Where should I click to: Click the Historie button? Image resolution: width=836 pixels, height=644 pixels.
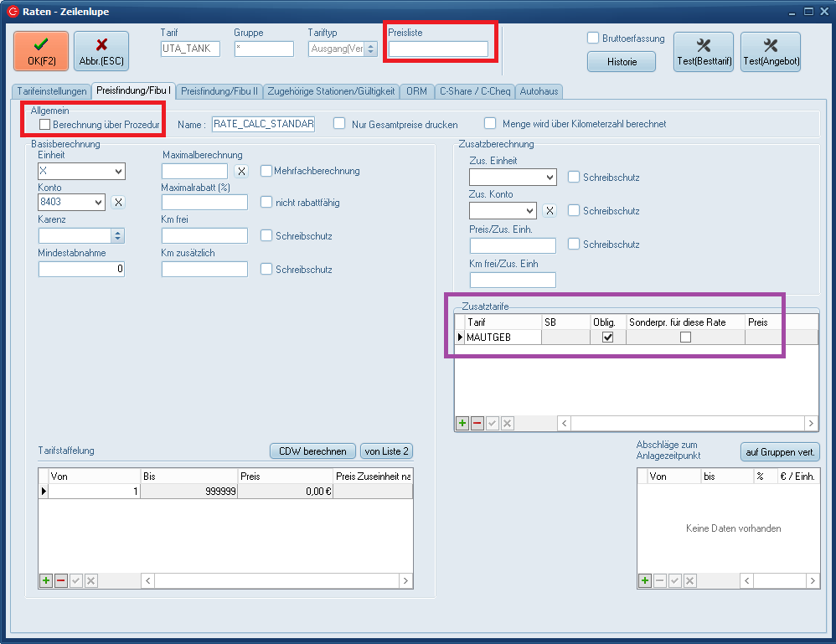coord(621,62)
